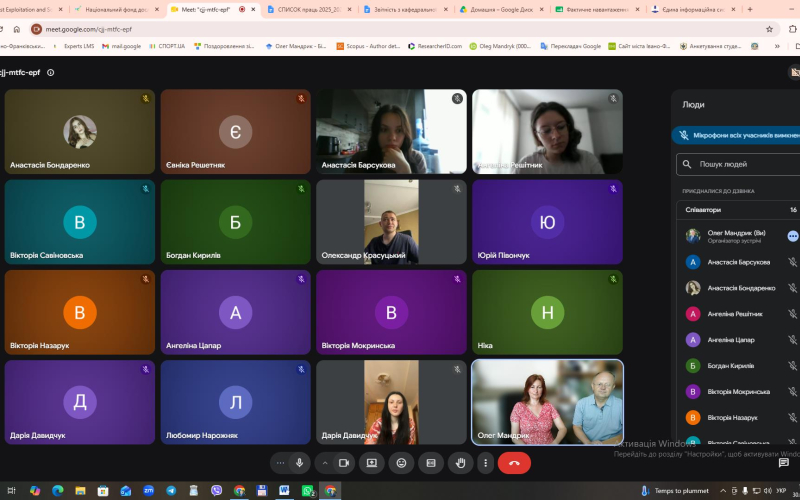Open the Домашня – Google Диск tab

tap(503, 10)
